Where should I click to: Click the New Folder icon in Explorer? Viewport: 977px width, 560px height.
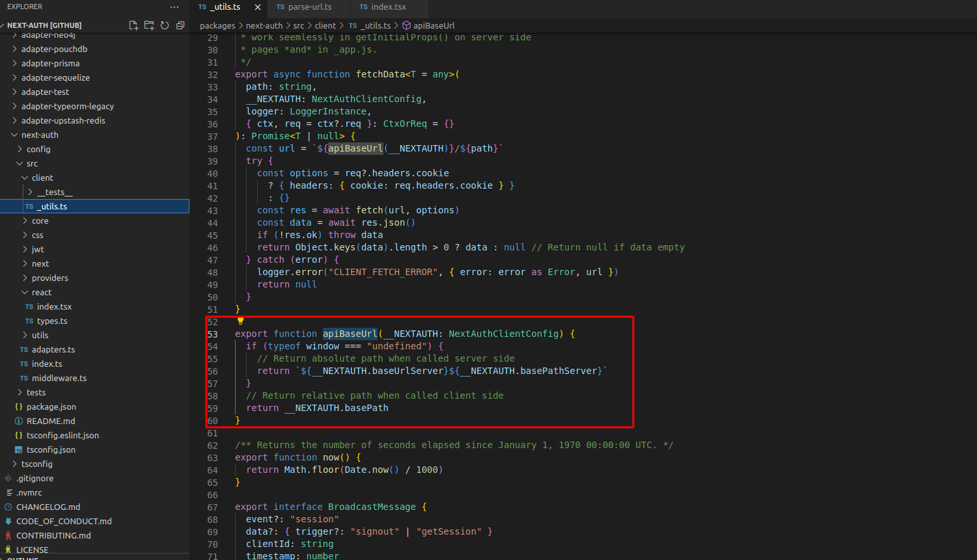[x=149, y=25]
